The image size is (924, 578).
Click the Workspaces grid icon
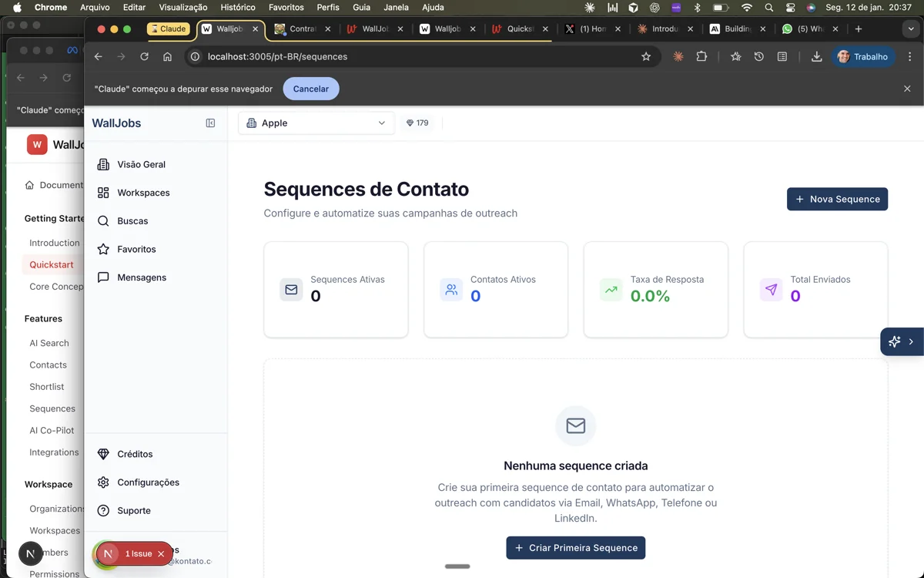coord(102,192)
